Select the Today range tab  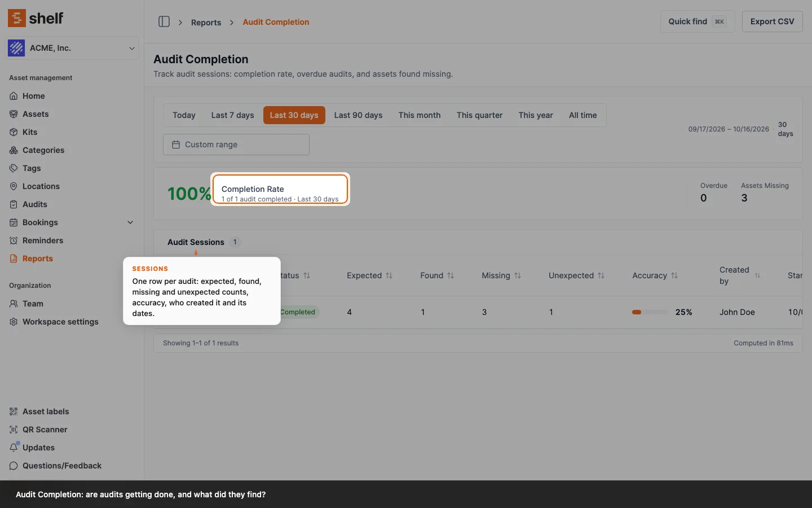pyautogui.click(x=184, y=115)
